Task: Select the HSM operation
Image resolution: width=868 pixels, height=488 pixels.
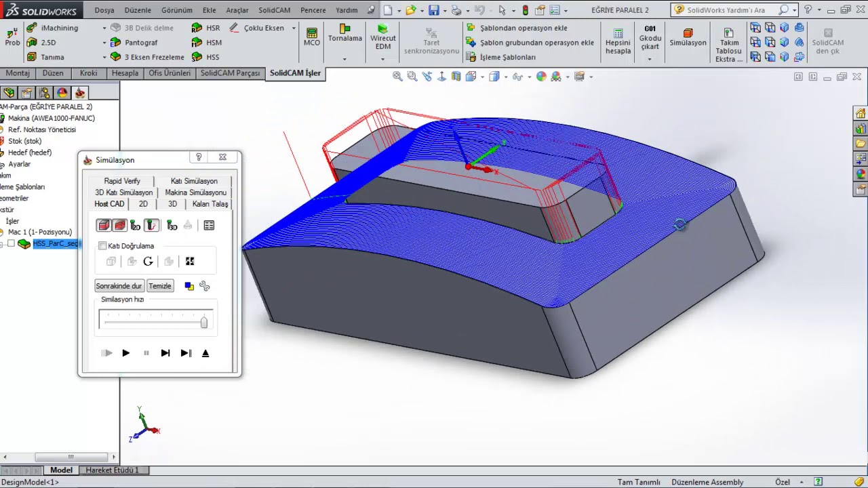Action: [206, 42]
